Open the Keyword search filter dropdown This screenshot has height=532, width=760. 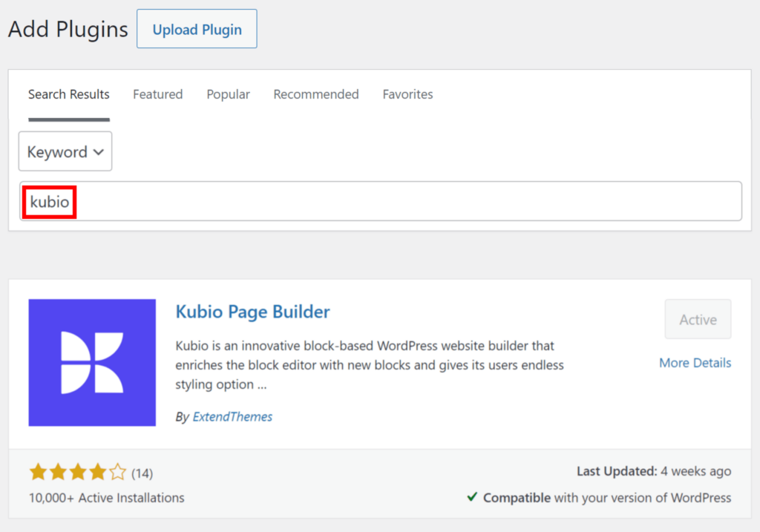tap(65, 151)
